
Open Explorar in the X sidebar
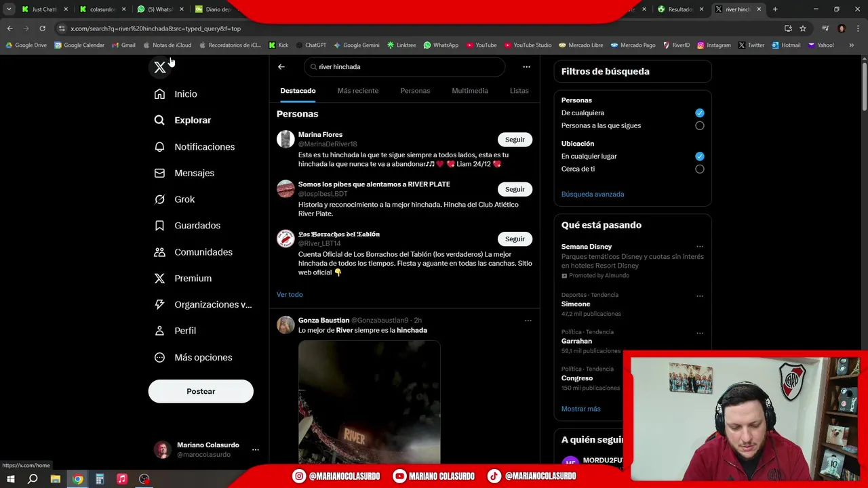click(x=183, y=120)
